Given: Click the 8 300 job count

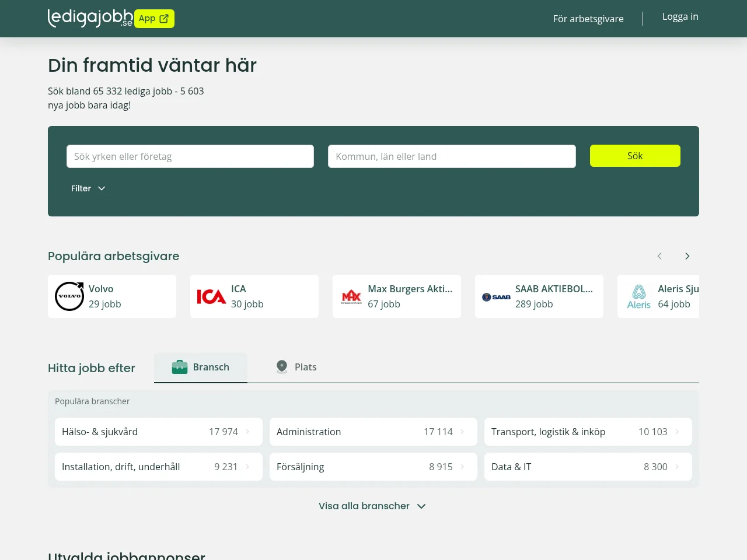Looking at the screenshot, I should point(655,467).
